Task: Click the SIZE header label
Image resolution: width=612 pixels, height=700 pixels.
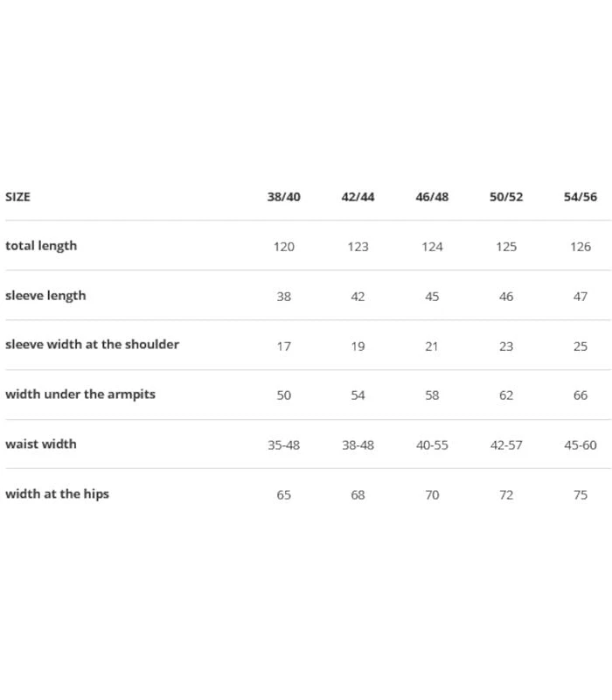Action: click(x=17, y=197)
